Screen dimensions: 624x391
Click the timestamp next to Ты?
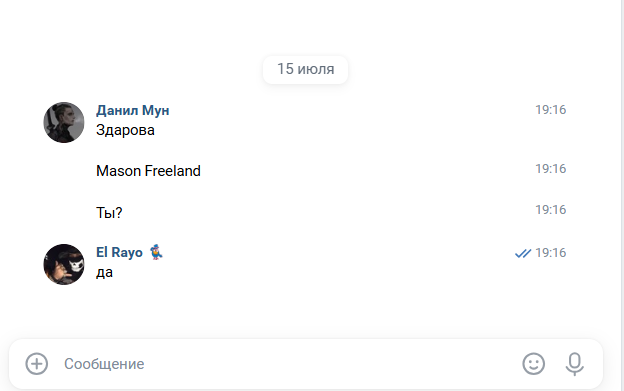(550, 210)
